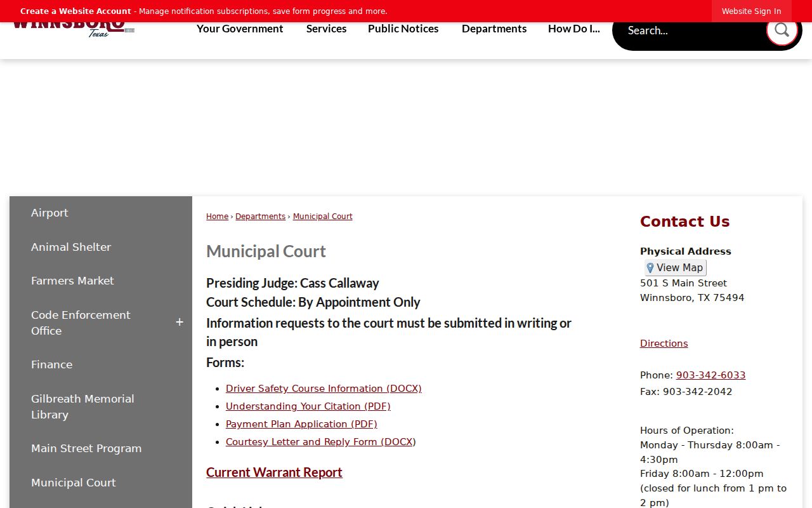Open Understanding Your Citation (PDF)
Screen dimensions: 812x508
coord(308,406)
